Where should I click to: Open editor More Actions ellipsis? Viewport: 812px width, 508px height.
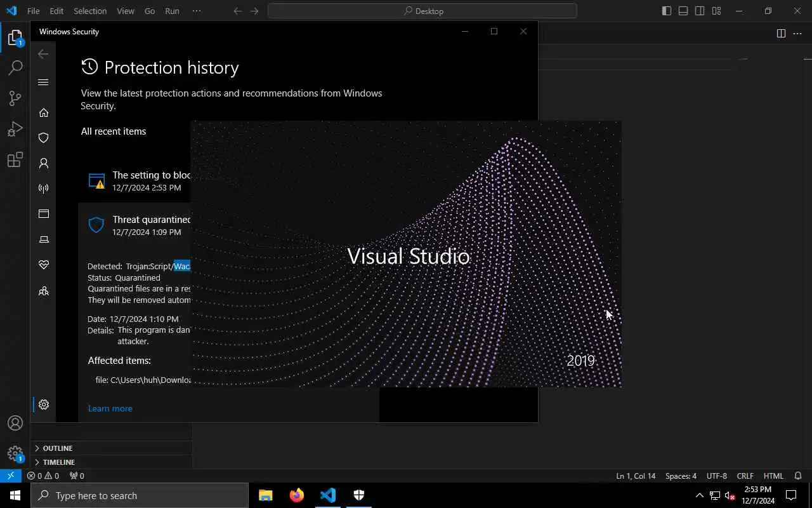tap(799, 34)
